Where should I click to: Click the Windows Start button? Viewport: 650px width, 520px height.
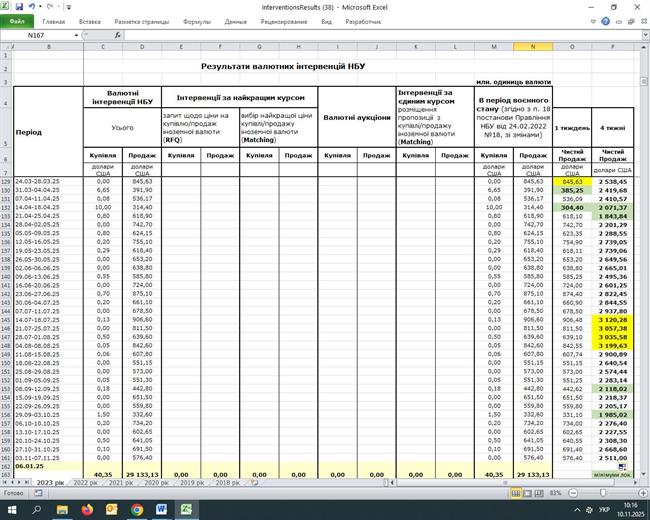[x=14, y=509]
